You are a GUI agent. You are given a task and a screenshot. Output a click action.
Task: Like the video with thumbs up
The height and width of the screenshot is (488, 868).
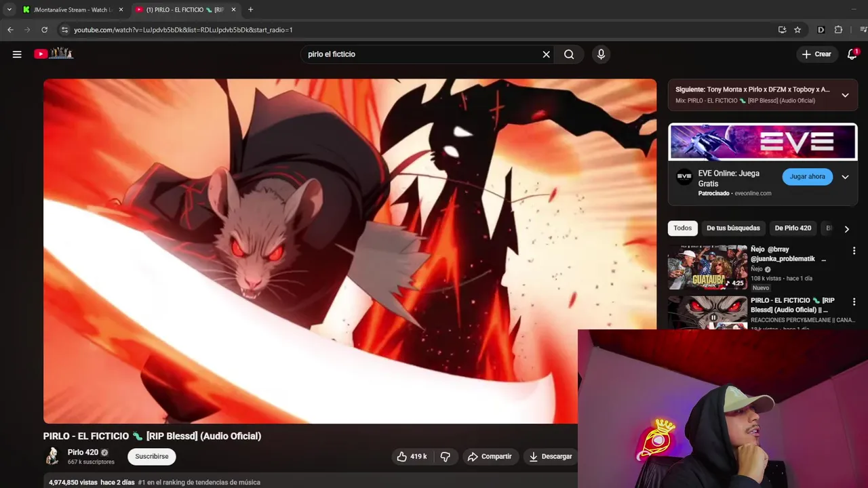pos(412,457)
